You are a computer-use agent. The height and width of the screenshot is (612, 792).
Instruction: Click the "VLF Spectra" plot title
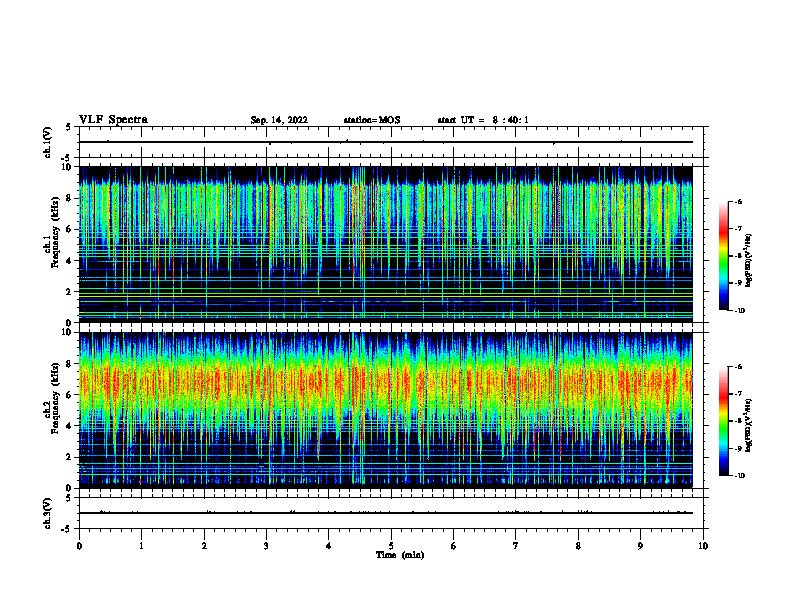point(113,120)
